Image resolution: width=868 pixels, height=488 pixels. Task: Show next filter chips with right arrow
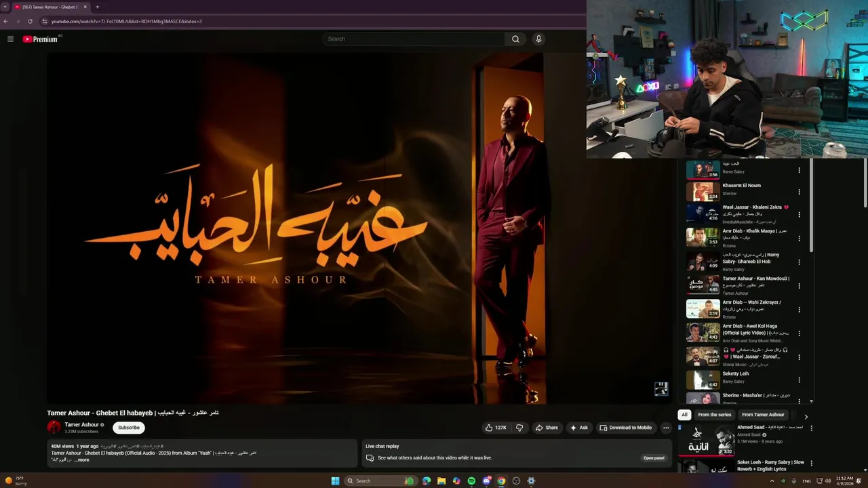click(806, 416)
